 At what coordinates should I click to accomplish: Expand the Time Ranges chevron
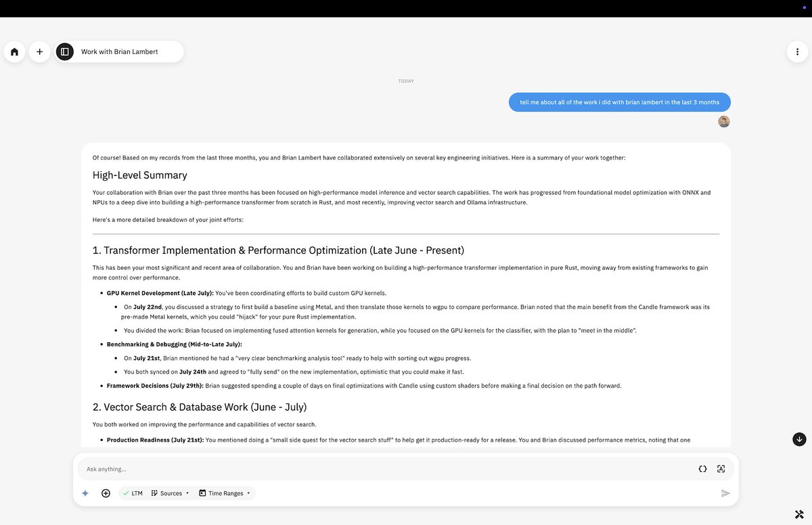pyautogui.click(x=249, y=493)
